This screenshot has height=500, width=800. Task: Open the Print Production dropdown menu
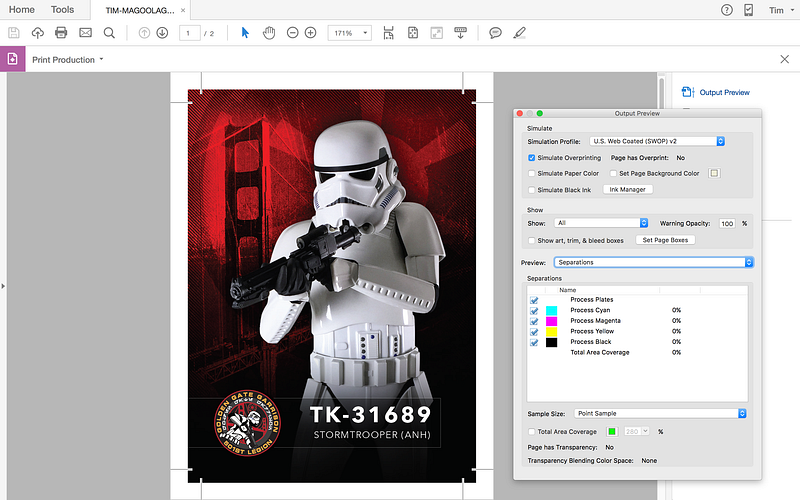(68, 60)
